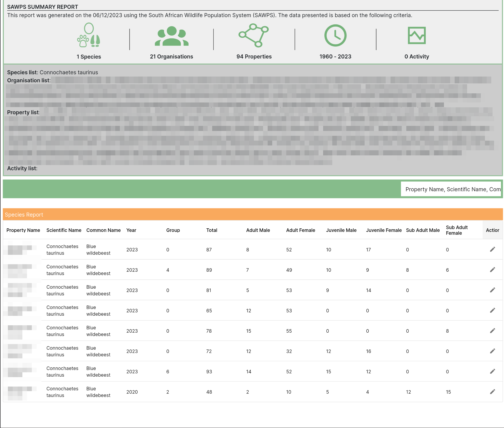This screenshot has width=504, height=428.
Task: Click the Common Name column header
Action: [104, 230]
